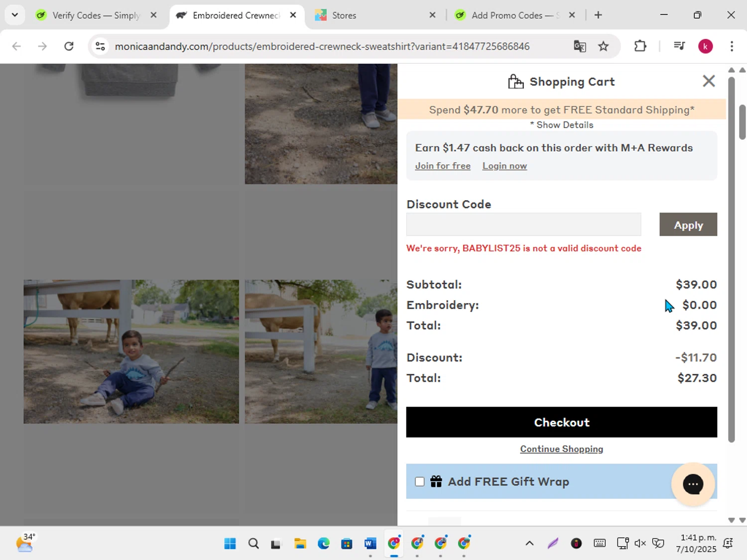Click the page scrollbar thumb at far right
Viewport: 747px width, 560px height.
[x=743, y=122]
